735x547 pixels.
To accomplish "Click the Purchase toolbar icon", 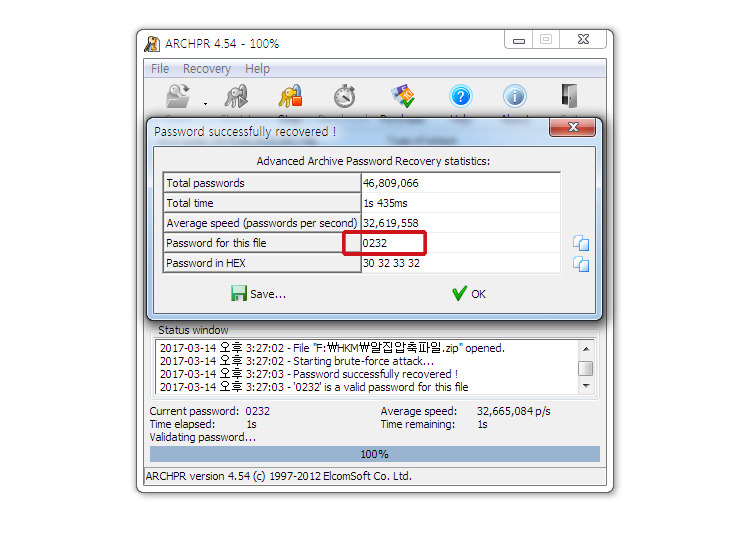I will (x=403, y=96).
